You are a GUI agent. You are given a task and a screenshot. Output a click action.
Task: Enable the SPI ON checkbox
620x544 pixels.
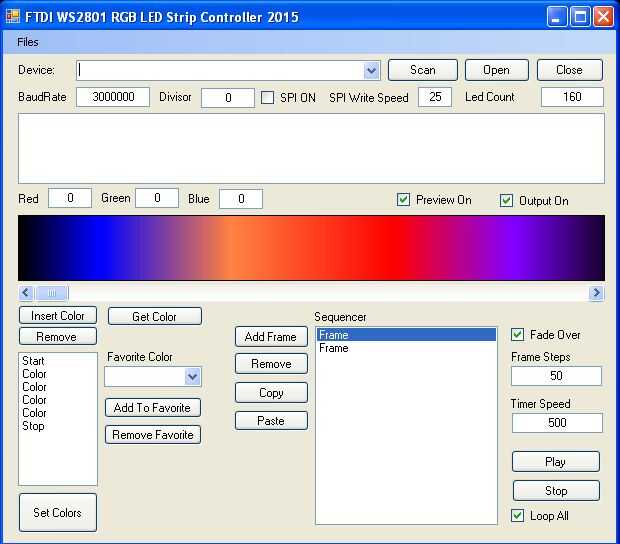coord(268,98)
